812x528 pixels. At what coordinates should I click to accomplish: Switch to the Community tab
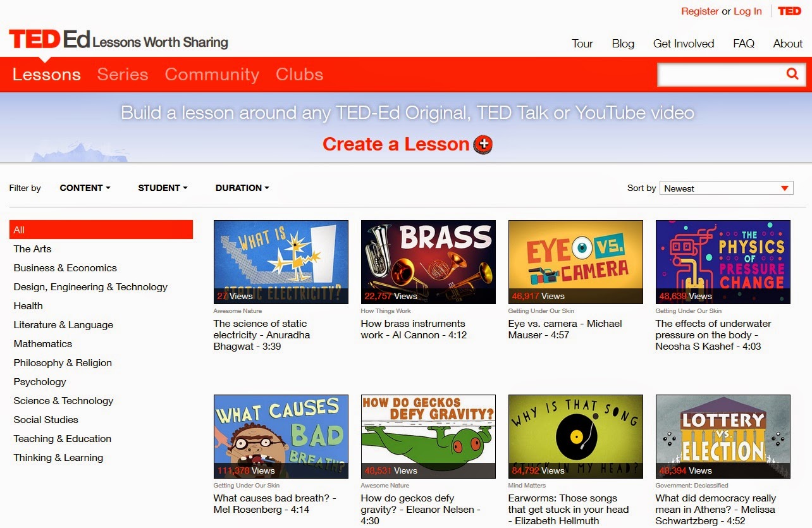[x=211, y=74]
